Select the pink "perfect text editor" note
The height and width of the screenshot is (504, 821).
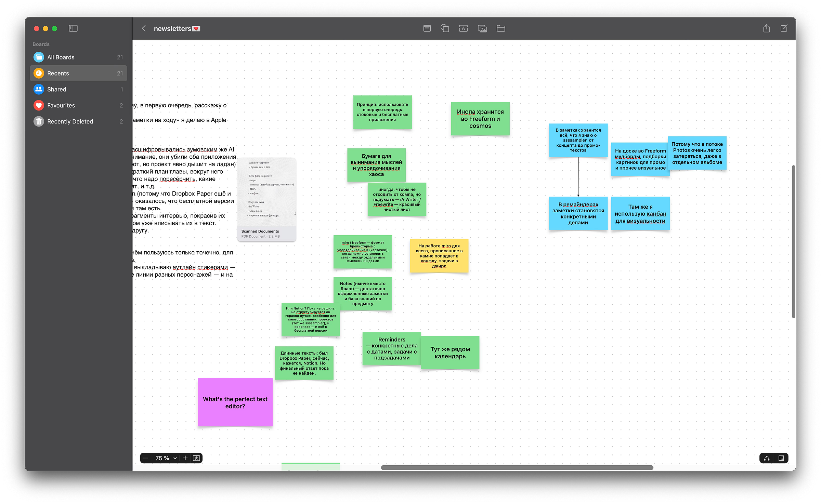coord(235,402)
